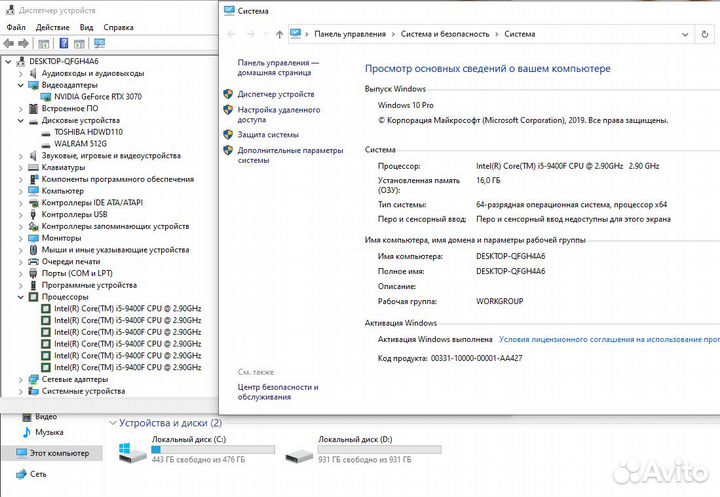Collapse the Видеоадаптеры node
This screenshot has width=720, height=497.
(x=20, y=85)
